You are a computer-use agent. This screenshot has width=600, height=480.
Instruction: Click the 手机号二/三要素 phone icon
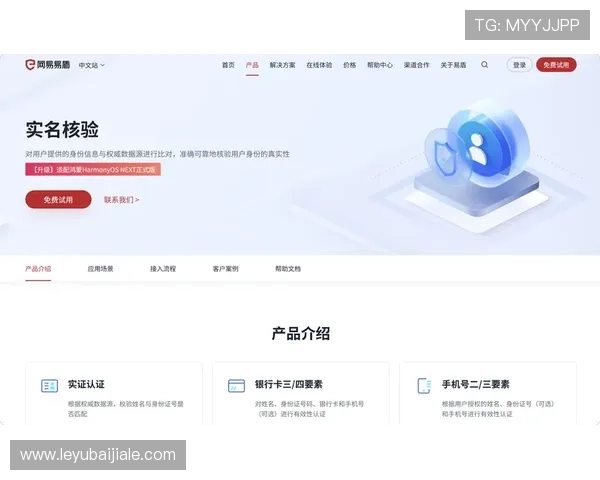click(424, 385)
